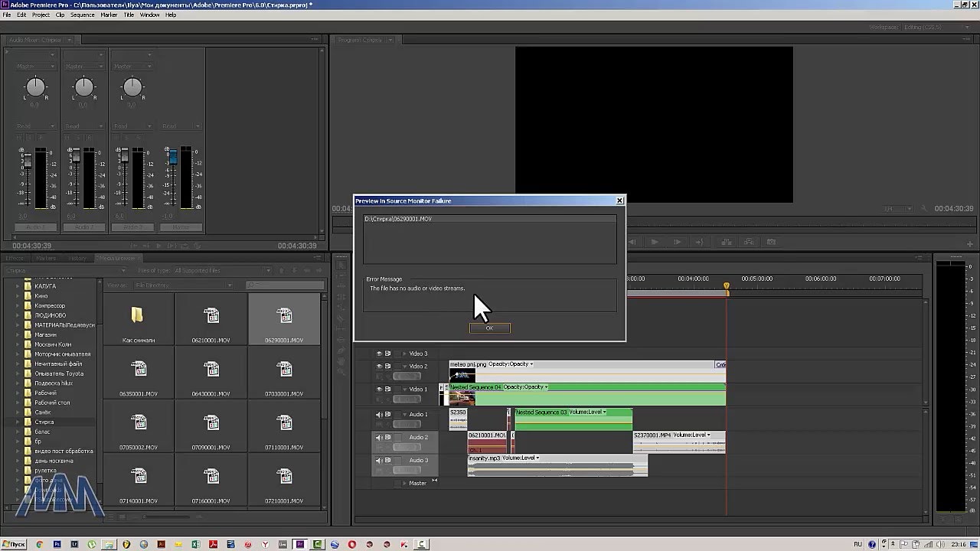Select the 06210001.MOV file icon
This screenshot has width=980, height=551.
pyautogui.click(x=211, y=316)
